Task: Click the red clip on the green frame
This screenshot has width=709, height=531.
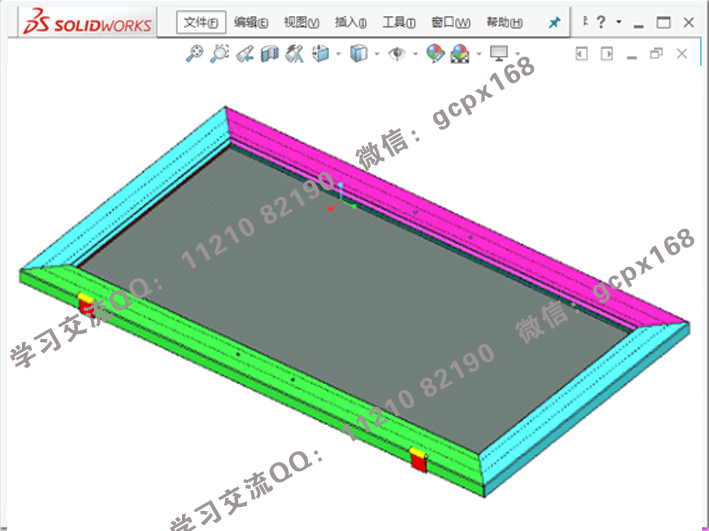Action: (x=419, y=459)
